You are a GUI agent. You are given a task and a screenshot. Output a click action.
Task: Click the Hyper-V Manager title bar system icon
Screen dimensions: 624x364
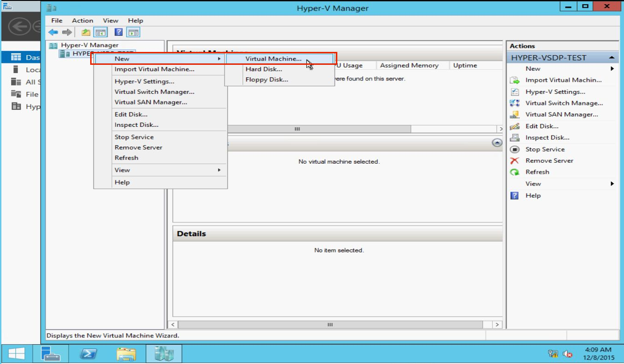pyautogui.click(x=52, y=8)
